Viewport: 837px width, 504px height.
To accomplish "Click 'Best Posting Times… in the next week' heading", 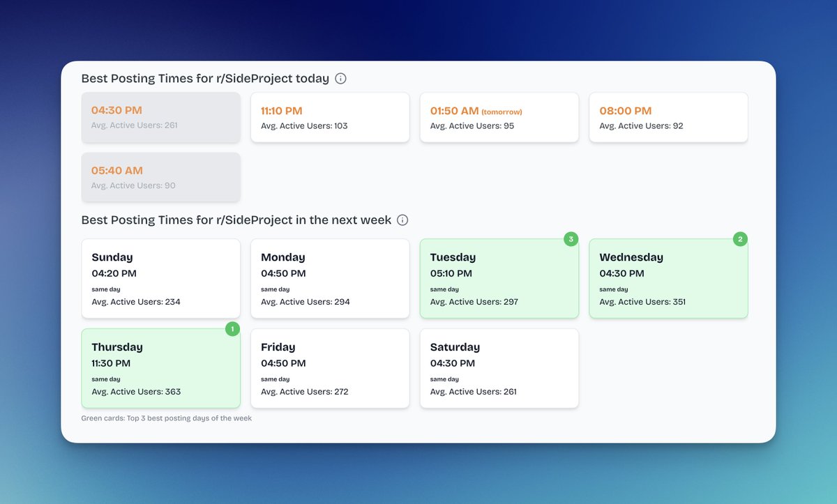I will (236, 220).
